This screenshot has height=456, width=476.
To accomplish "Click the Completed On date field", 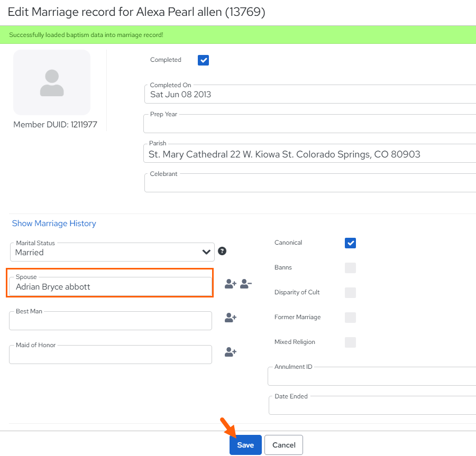I will [310, 94].
